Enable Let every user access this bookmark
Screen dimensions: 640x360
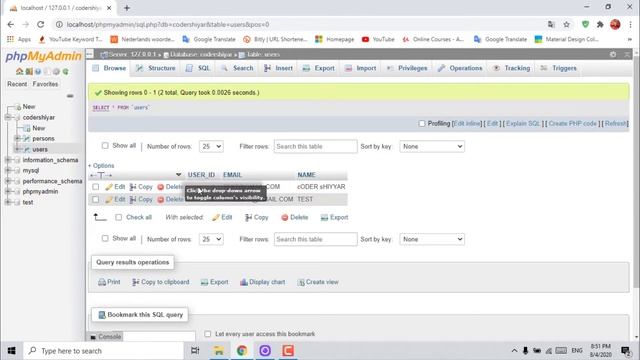click(x=208, y=334)
